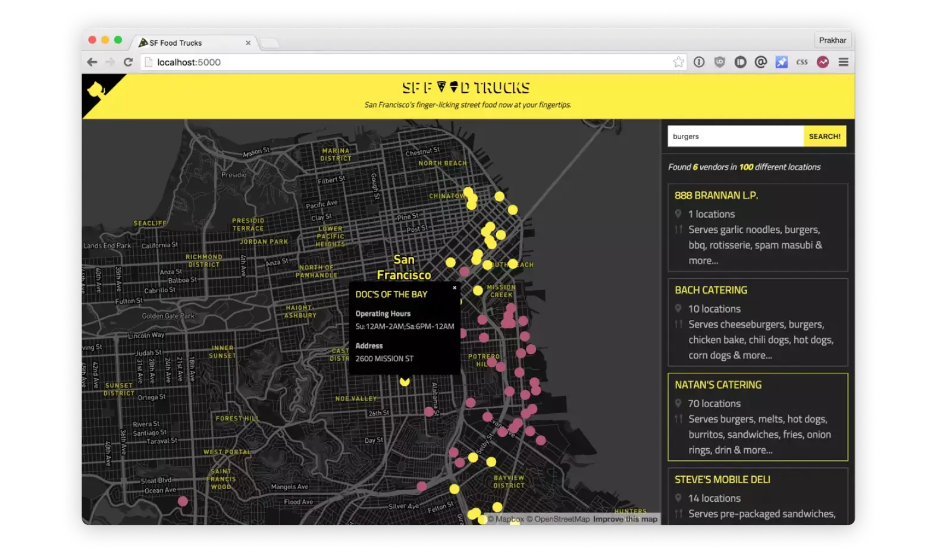
Task: Click the yellow corner logo icon
Action: coord(96,90)
